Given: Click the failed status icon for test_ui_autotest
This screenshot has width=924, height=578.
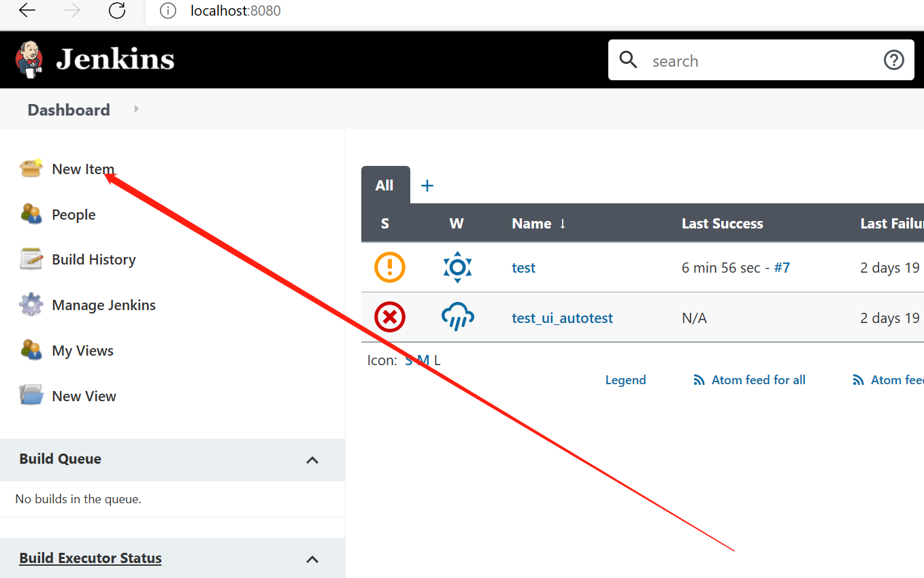Looking at the screenshot, I should tap(390, 318).
